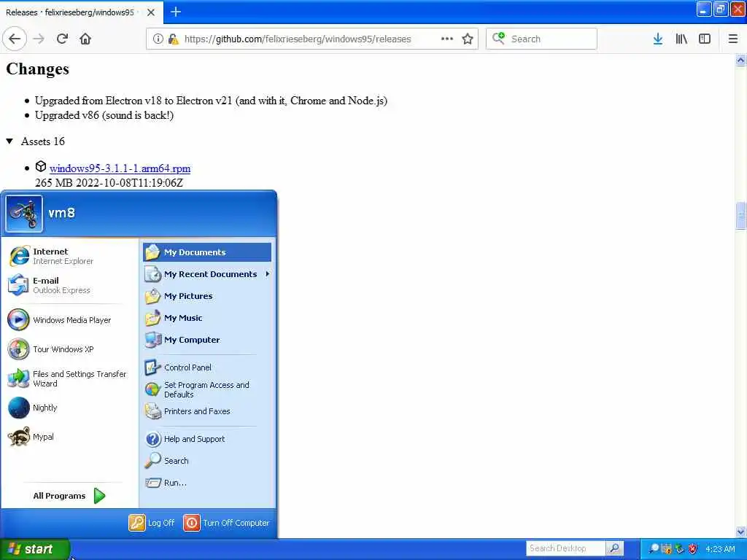Open Search from Start menu
This screenshot has width=747, height=560.
207,461
